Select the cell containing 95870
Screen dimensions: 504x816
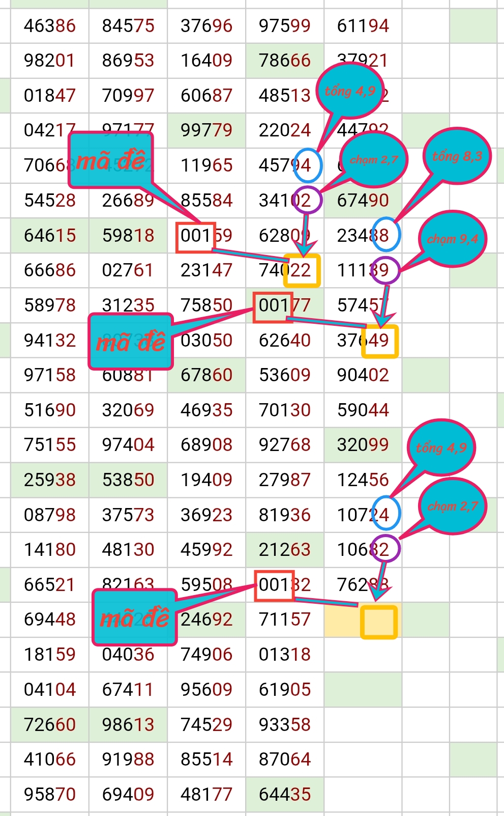[x=50, y=794]
